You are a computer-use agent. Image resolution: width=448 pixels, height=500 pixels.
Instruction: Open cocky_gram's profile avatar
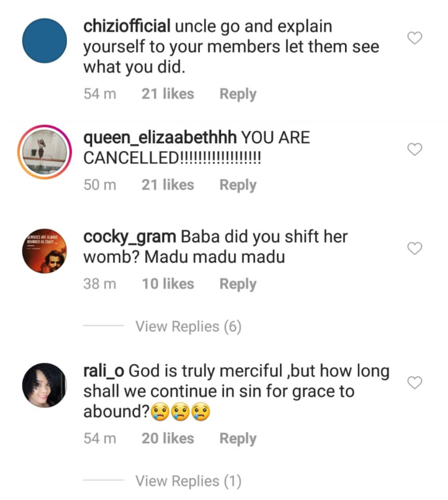tap(44, 251)
